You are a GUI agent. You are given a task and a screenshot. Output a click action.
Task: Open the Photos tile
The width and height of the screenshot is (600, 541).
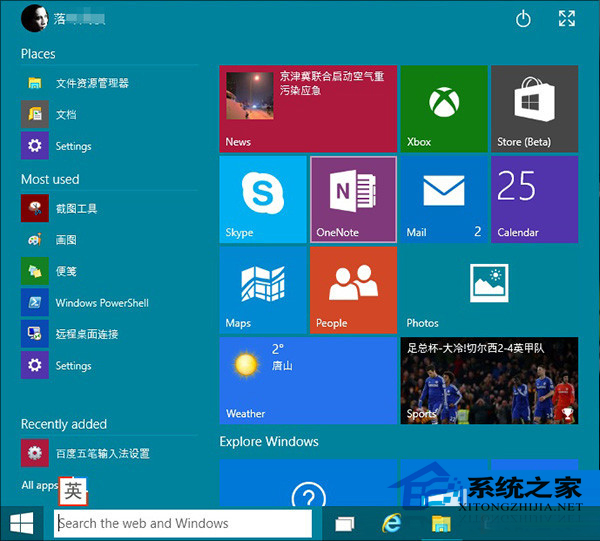[x=489, y=290]
